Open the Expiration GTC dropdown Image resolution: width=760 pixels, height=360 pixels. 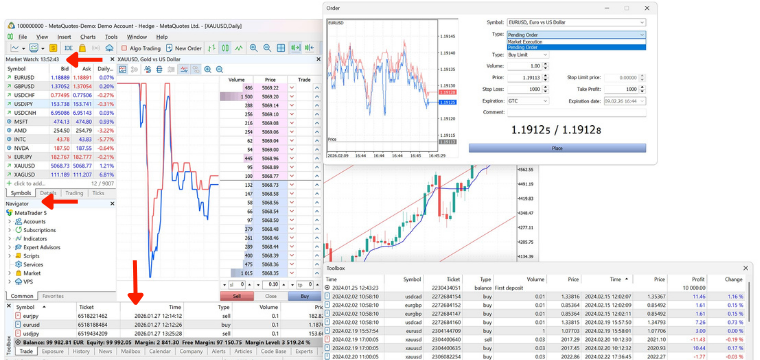coord(528,101)
